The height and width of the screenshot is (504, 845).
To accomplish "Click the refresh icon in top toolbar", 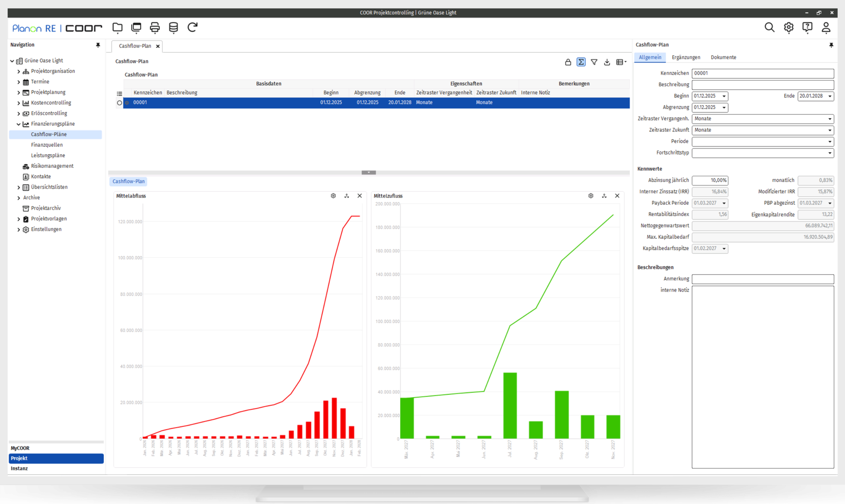I will (x=192, y=27).
